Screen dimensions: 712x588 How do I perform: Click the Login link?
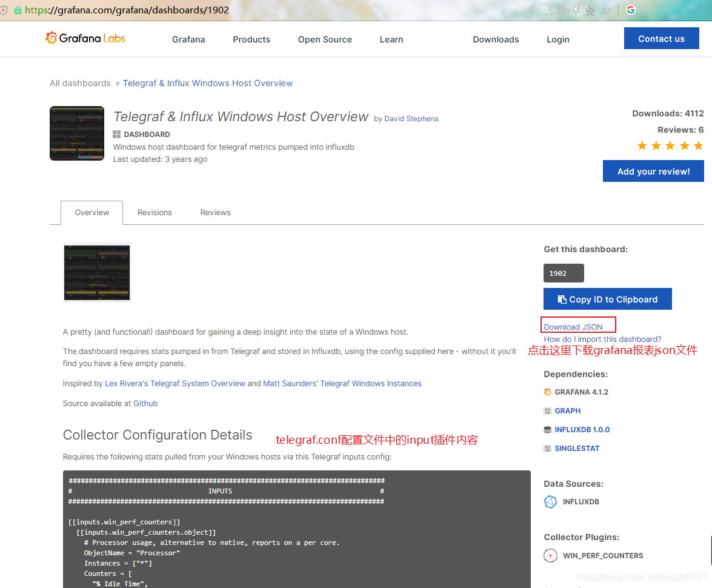point(558,39)
